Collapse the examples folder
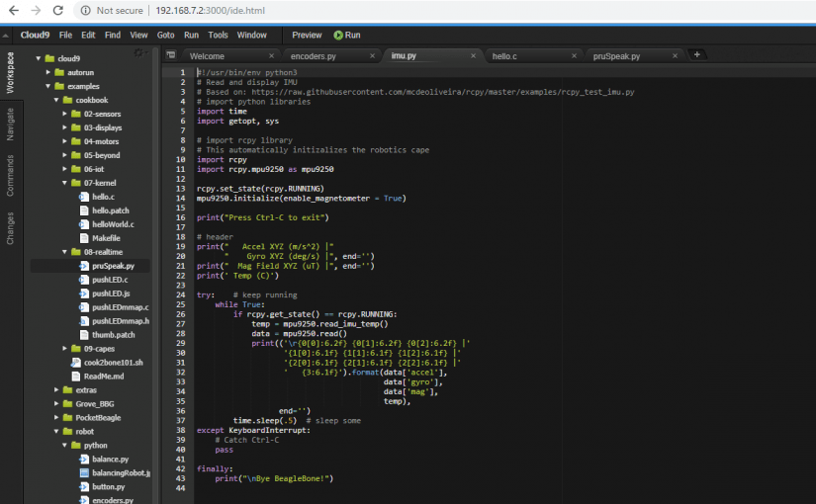This screenshot has width=816, height=504. 47,86
